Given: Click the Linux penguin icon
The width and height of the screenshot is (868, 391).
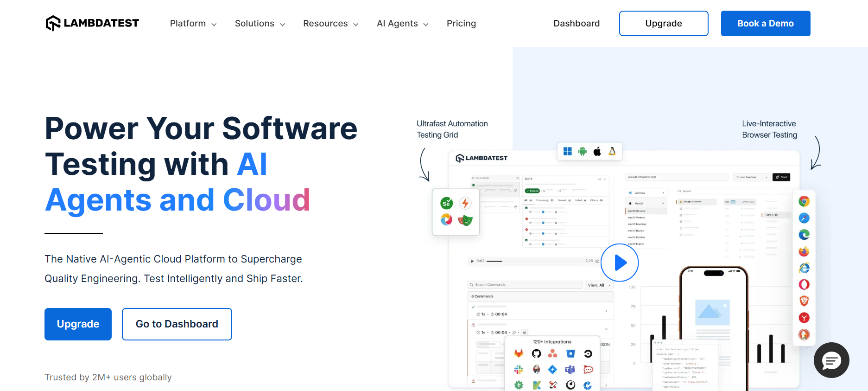Looking at the screenshot, I should tap(612, 151).
